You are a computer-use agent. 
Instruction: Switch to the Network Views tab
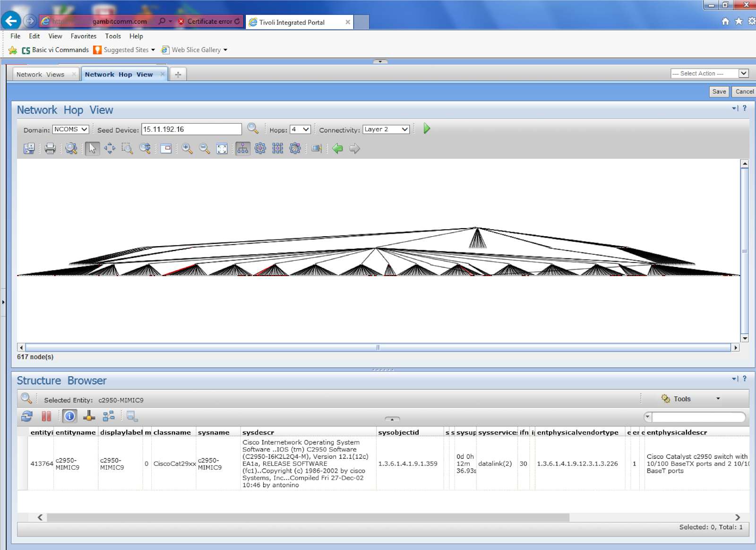pos(40,74)
